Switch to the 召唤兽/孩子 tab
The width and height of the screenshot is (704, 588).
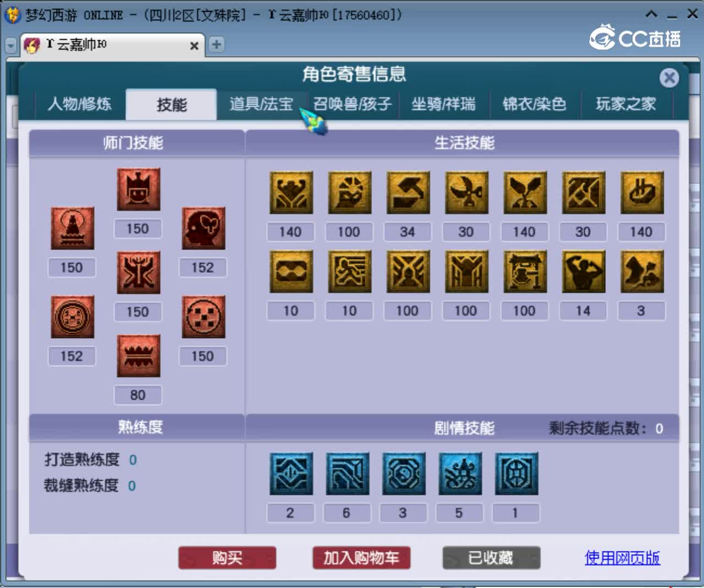click(353, 104)
